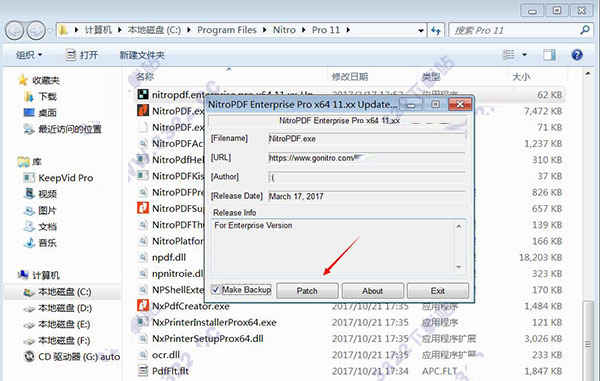Click the URL field with gonitro.com
Image resolution: width=600 pixels, height=381 pixels.
(x=367, y=158)
